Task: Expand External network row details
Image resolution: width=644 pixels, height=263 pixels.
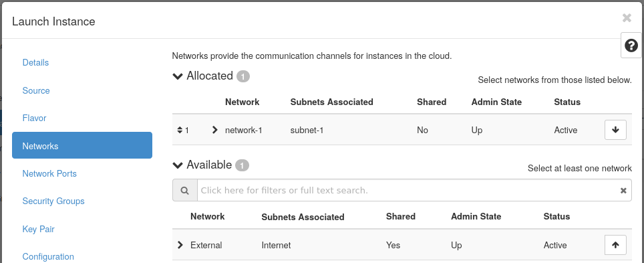Action: pos(180,245)
